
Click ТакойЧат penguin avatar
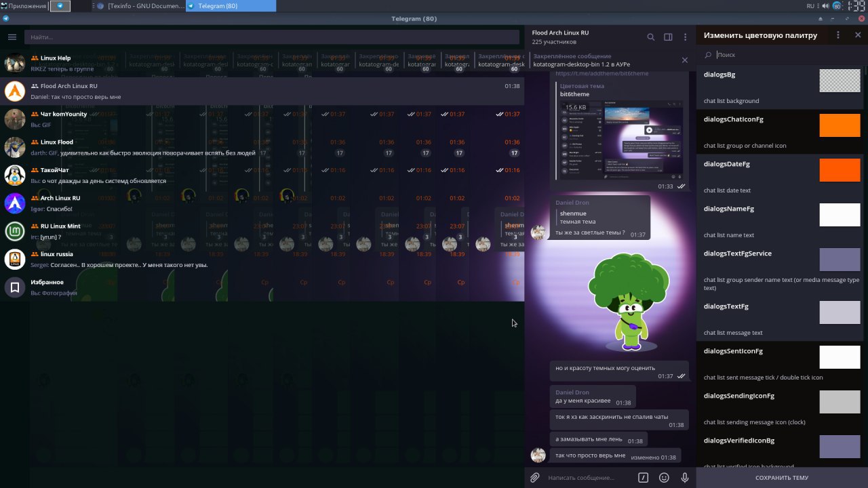[15, 175]
